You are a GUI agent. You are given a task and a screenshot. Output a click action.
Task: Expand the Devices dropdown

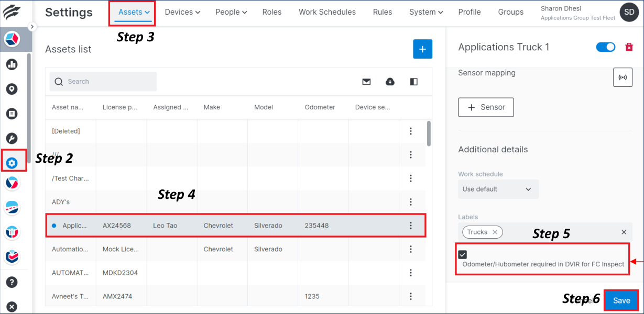[182, 12]
